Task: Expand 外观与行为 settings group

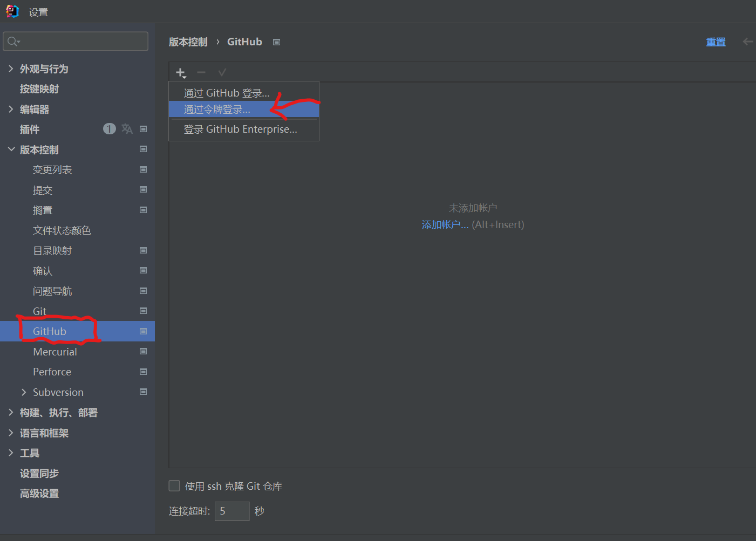Action: (11, 69)
